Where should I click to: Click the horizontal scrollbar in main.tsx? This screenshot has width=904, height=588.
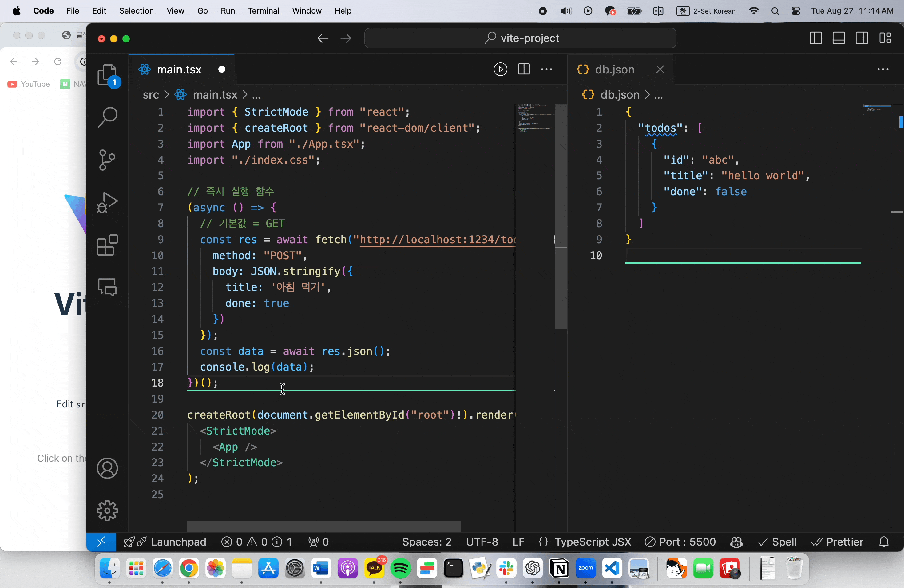tap(323, 526)
